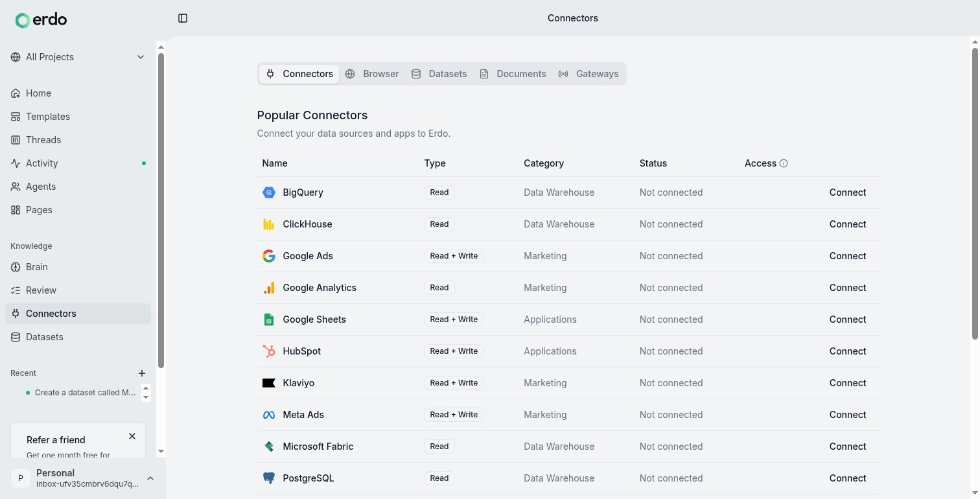Image resolution: width=980 pixels, height=499 pixels.
Task: Click the ClickHouse connector icon
Action: 269,224
